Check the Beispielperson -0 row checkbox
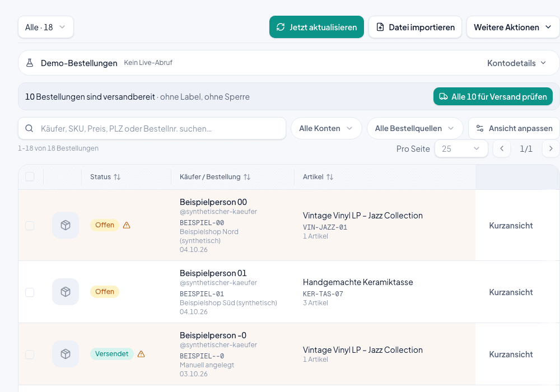 30,354
